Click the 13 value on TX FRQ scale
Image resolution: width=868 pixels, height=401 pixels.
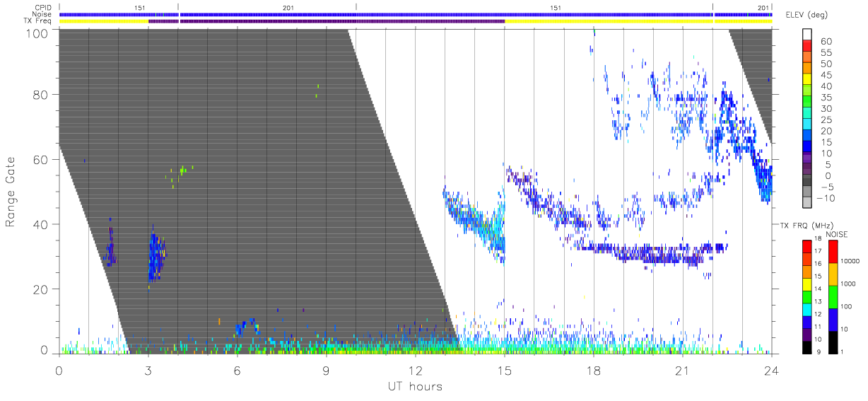coord(819,301)
